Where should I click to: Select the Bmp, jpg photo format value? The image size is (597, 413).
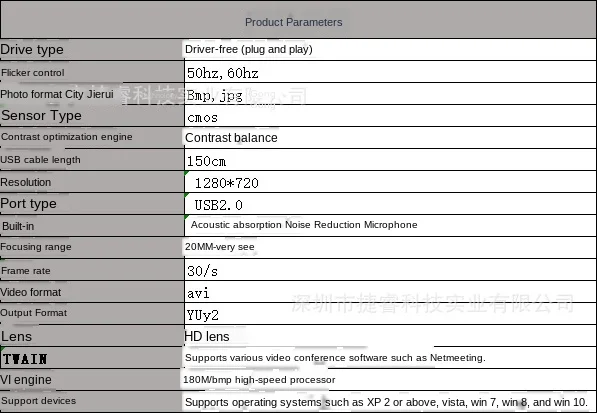pos(215,95)
